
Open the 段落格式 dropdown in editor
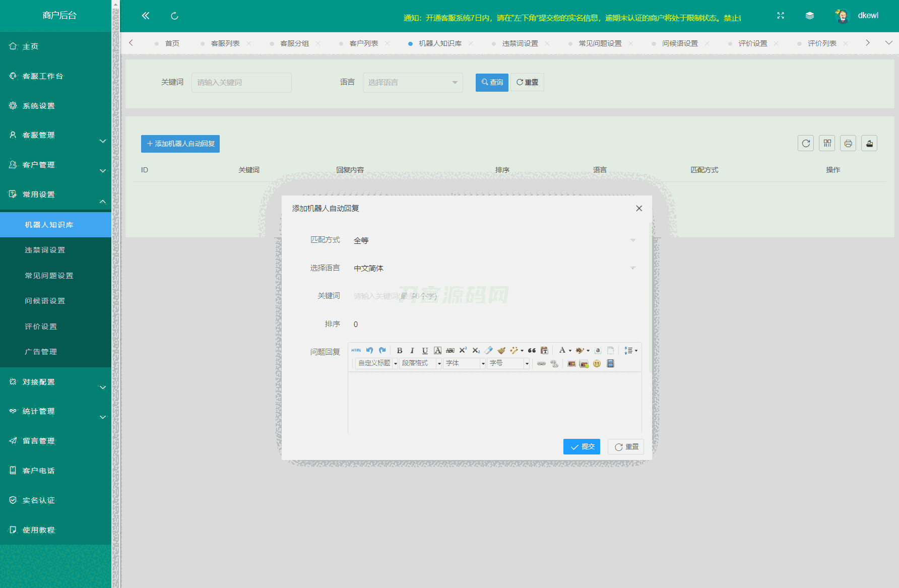[x=421, y=363]
